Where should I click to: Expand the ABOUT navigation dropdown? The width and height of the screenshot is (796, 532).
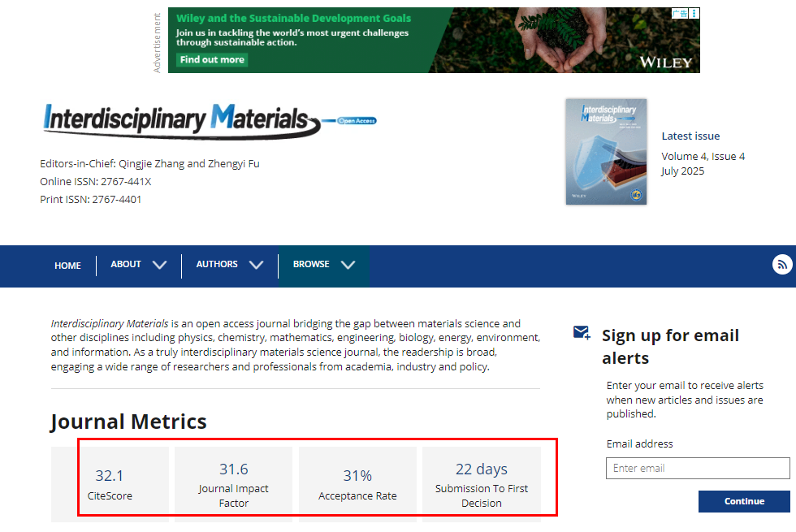pos(138,265)
